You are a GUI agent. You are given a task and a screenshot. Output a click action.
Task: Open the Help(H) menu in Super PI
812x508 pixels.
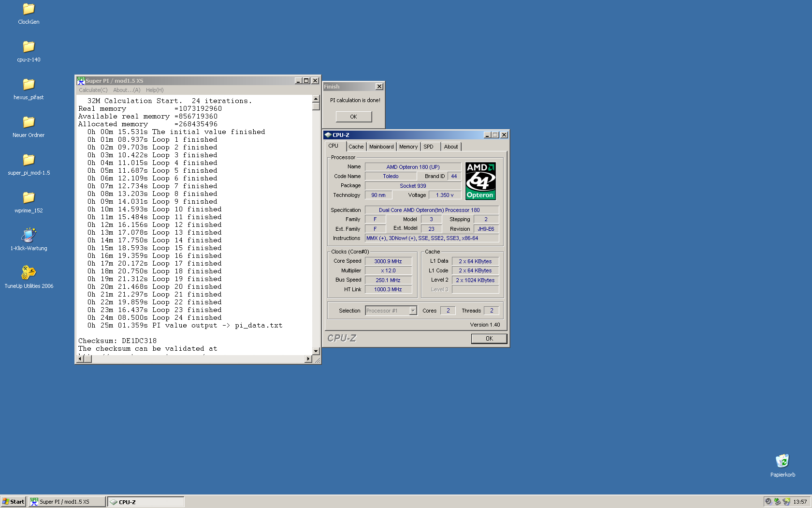(x=155, y=90)
